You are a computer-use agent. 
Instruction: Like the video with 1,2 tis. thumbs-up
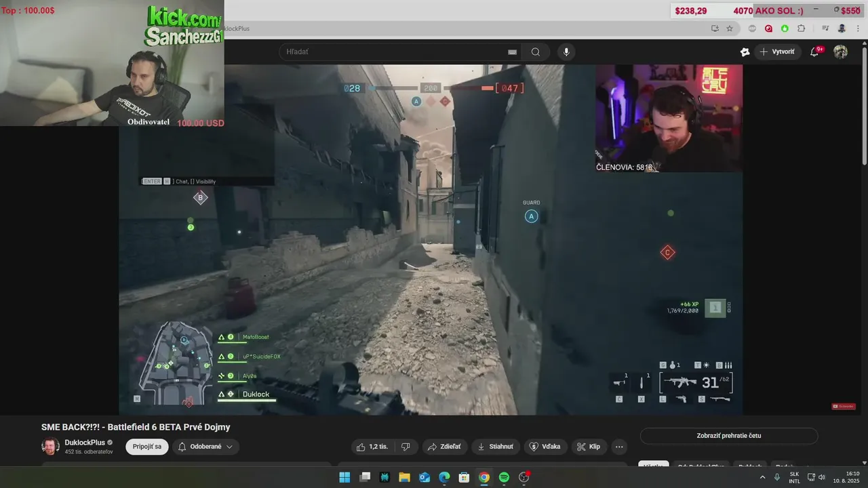point(372,447)
